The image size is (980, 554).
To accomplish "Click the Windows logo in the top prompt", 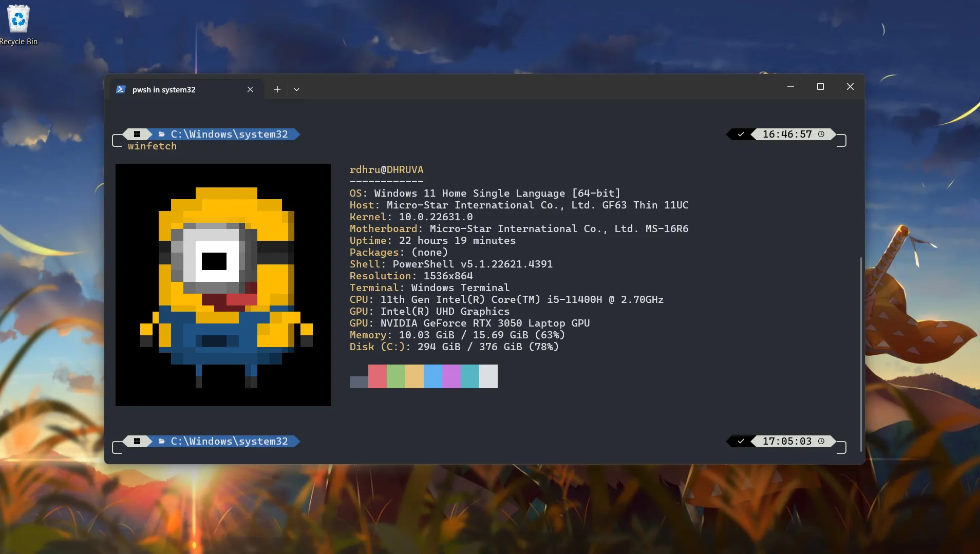I will click(x=137, y=134).
